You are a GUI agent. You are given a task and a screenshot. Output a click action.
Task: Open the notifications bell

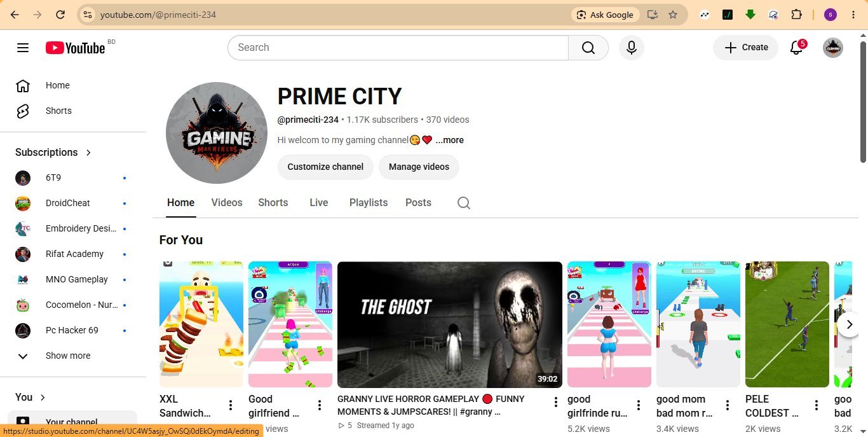click(796, 48)
